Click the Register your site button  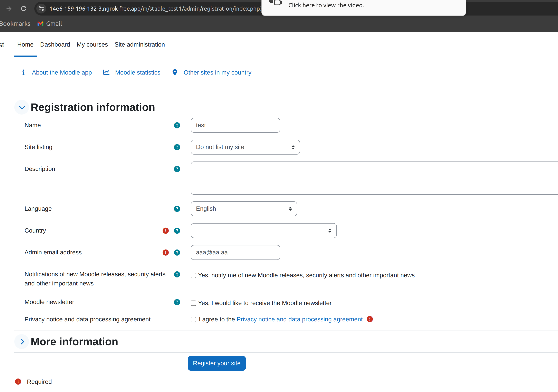[217, 363]
